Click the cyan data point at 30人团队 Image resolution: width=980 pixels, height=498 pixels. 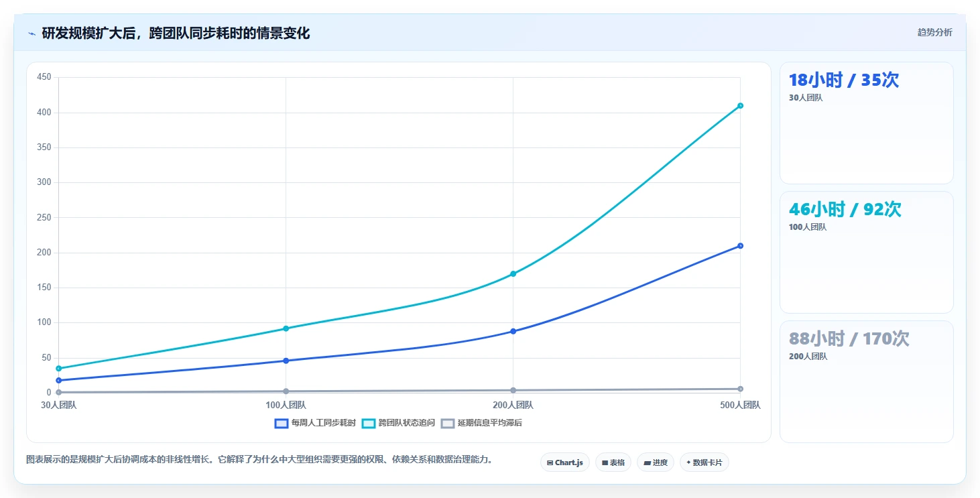[59, 368]
